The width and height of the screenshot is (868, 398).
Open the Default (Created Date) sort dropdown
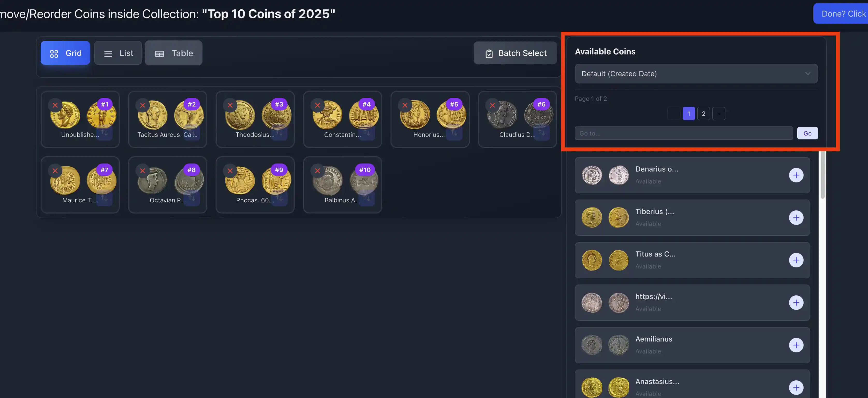point(696,74)
